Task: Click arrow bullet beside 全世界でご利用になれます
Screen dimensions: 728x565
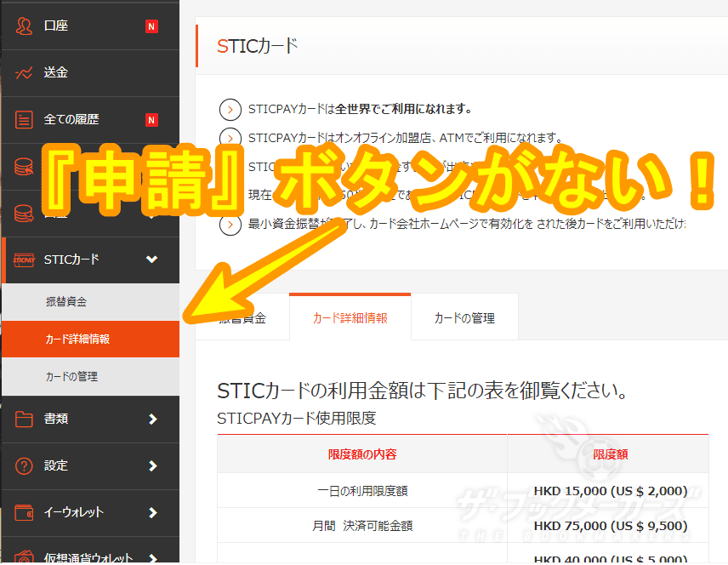Action: [230, 110]
